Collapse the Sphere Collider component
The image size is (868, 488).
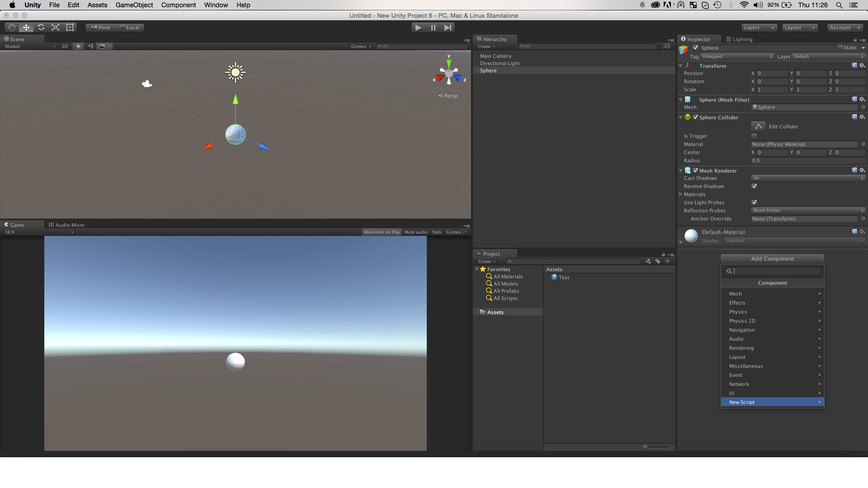681,117
